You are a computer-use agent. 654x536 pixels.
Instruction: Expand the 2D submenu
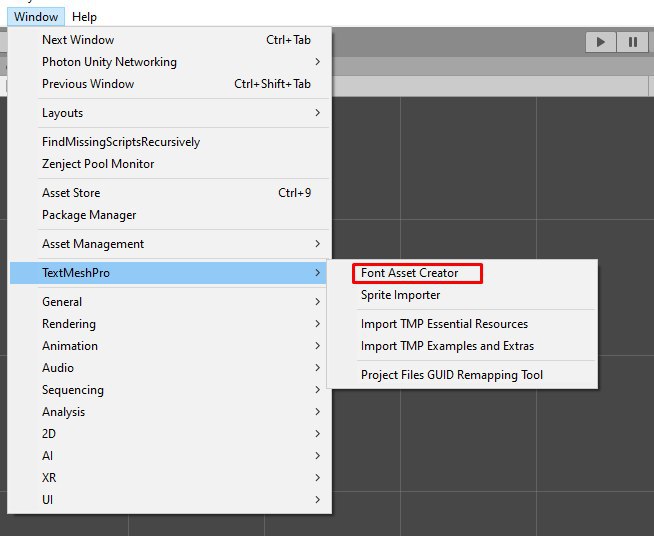(x=169, y=434)
